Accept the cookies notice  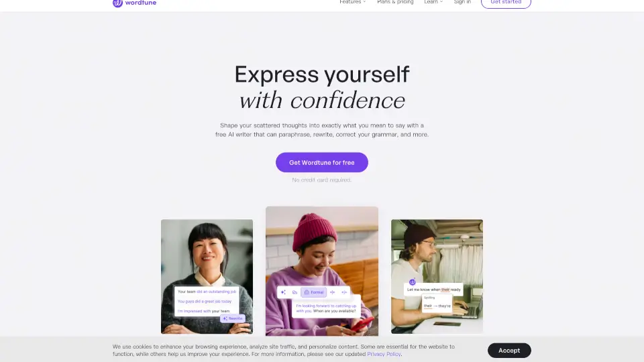coord(509,351)
